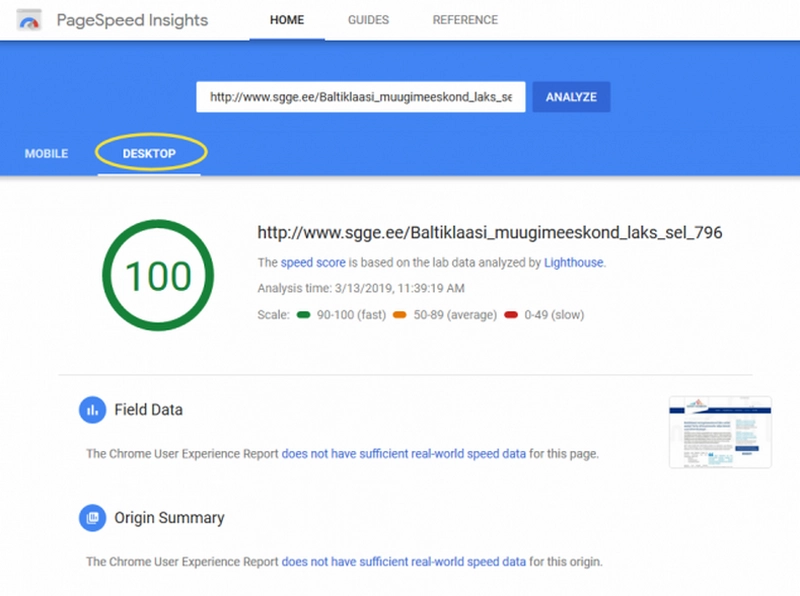Click insufficient speed data link under Origin Summary

[403, 562]
